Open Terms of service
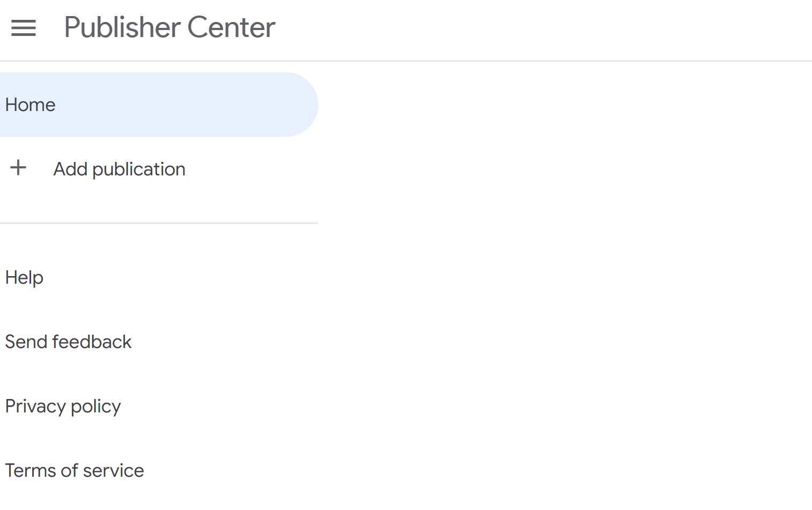This screenshot has height=510, width=812. coord(75,470)
